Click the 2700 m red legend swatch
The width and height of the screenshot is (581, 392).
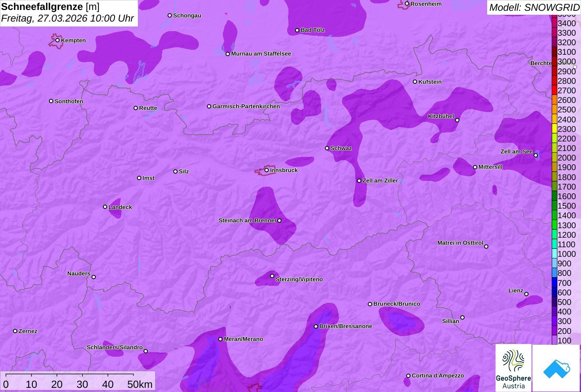pos(554,90)
